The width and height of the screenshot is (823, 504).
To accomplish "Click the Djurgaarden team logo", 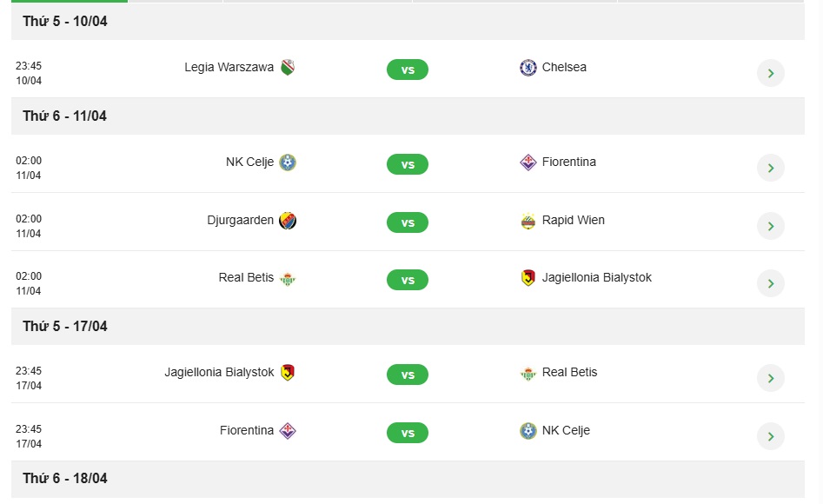I will point(288,221).
